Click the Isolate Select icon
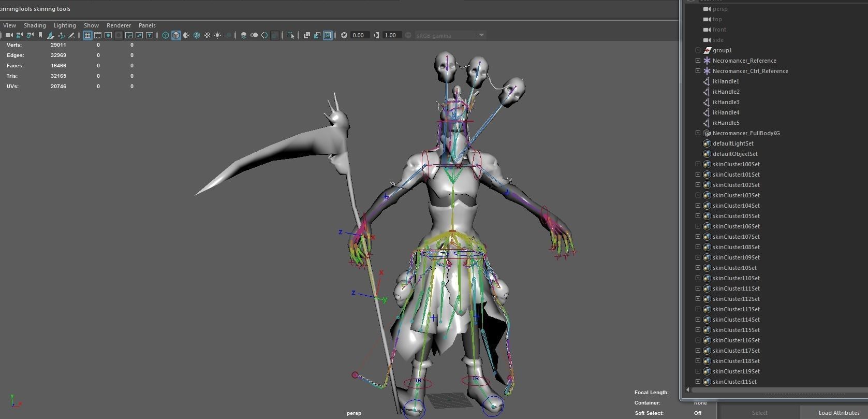Viewport: 868px width, 419px height. click(x=291, y=35)
